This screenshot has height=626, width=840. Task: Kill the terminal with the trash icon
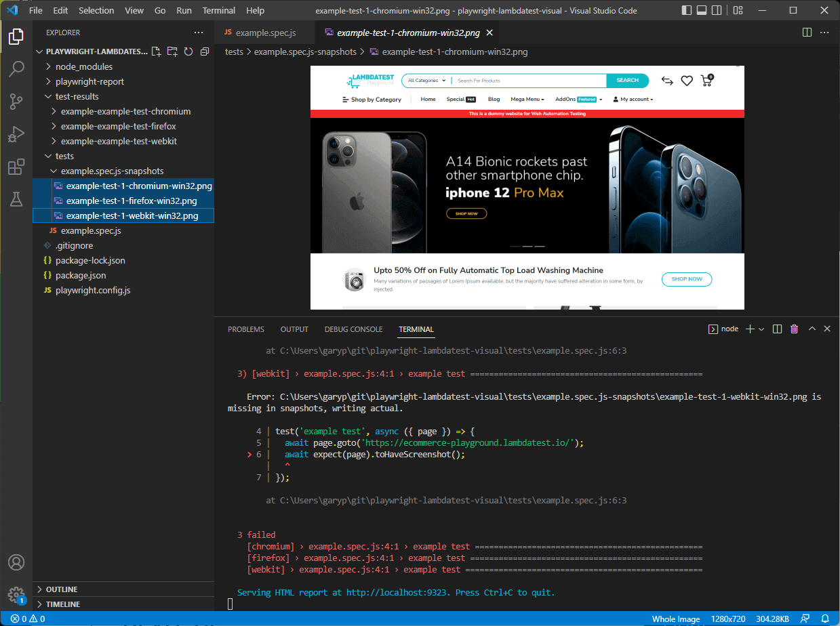coord(794,329)
